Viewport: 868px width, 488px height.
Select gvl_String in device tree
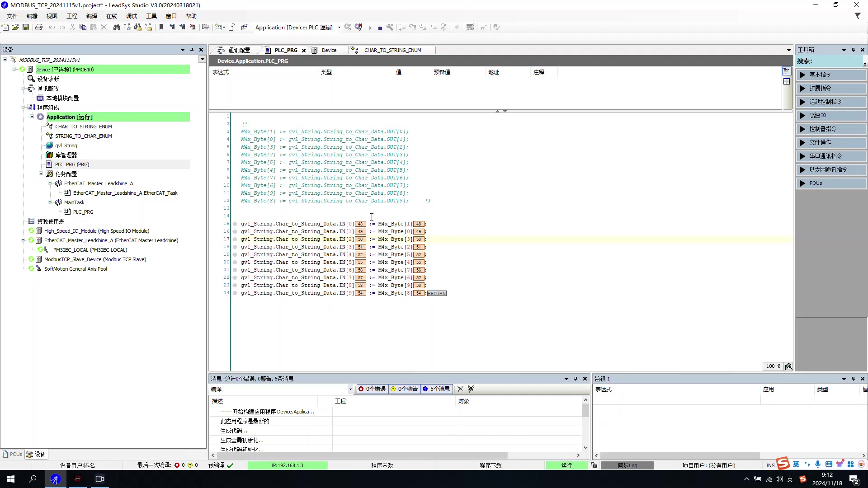point(66,145)
